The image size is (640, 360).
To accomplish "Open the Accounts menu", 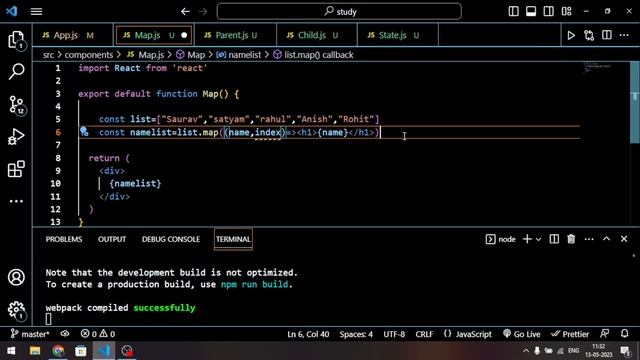I will (x=16, y=278).
